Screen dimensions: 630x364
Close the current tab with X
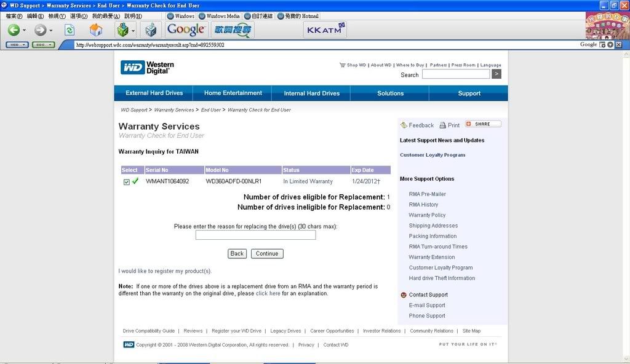point(619,45)
